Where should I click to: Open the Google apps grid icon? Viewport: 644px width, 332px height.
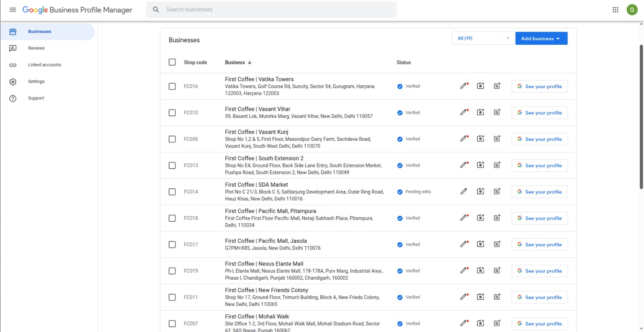click(x=615, y=10)
